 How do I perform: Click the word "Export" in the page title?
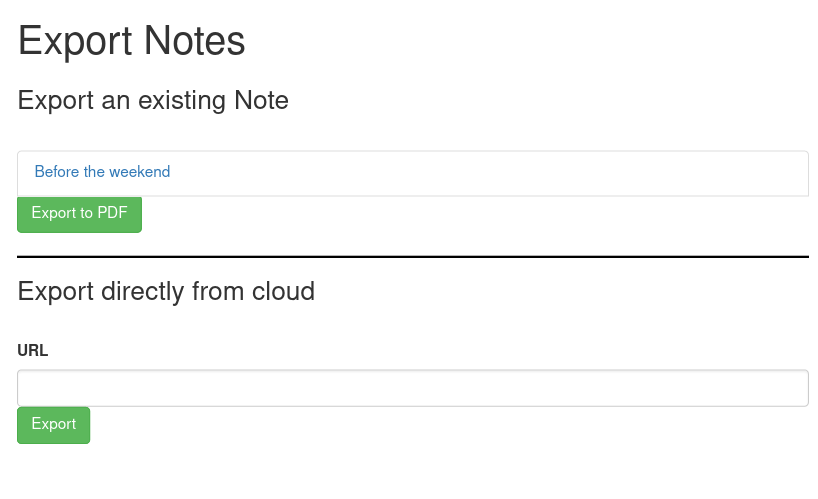(x=75, y=42)
